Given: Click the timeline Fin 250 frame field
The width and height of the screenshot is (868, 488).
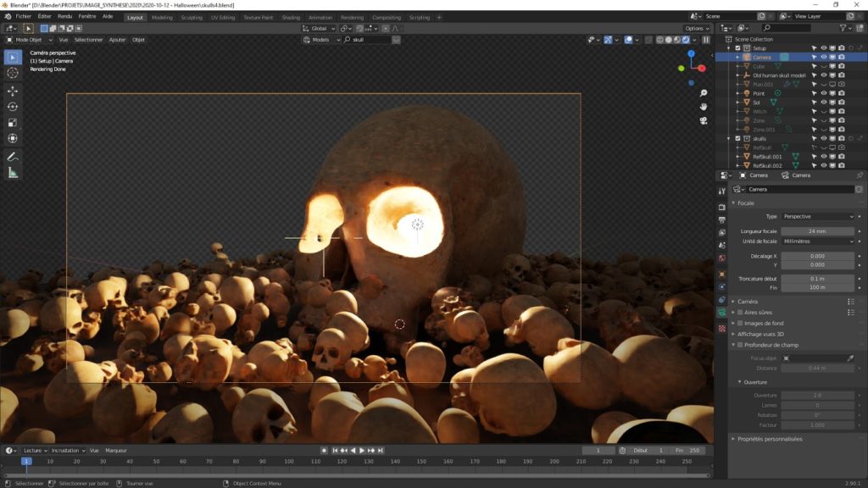Looking at the screenshot, I should [687, 451].
